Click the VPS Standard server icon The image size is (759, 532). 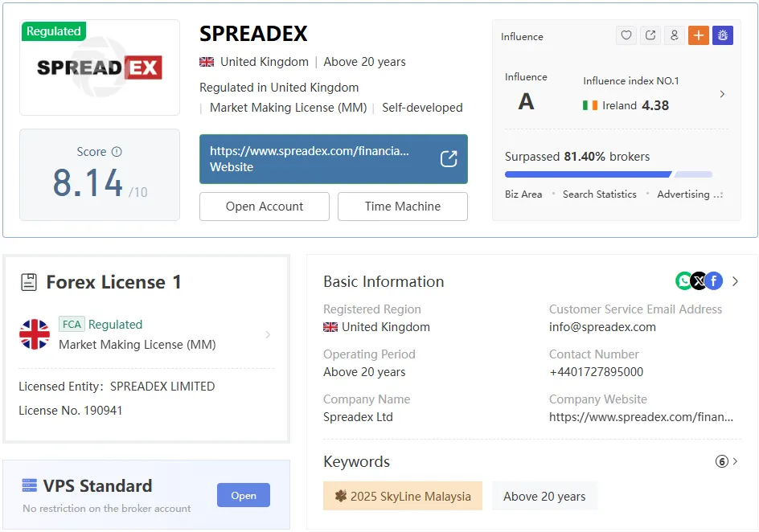(30, 485)
